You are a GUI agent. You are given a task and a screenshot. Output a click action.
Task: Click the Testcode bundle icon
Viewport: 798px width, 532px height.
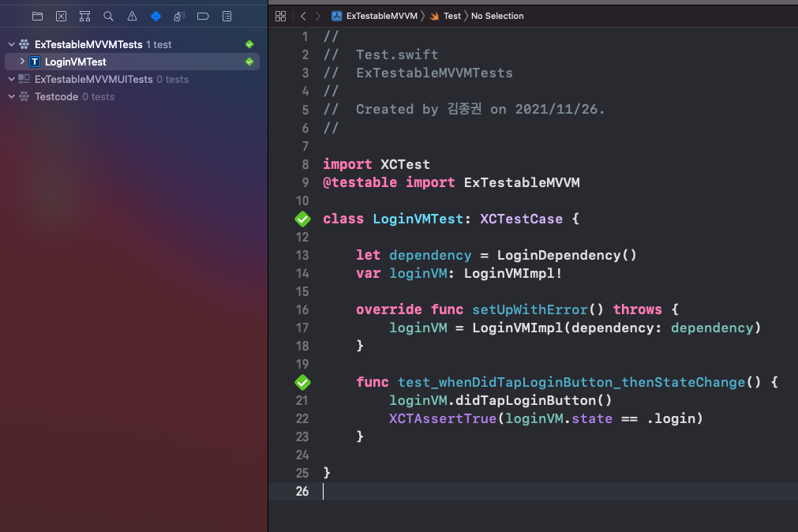click(24, 96)
